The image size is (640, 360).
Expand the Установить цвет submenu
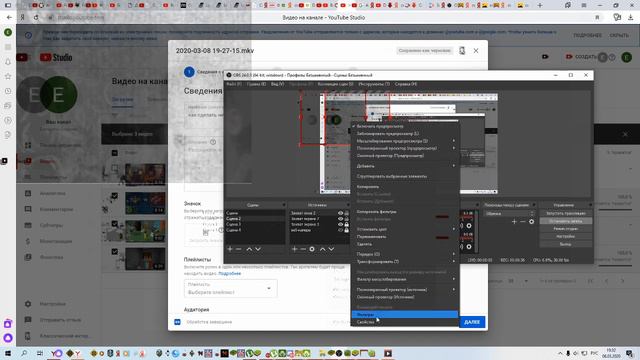tap(405, 229)
